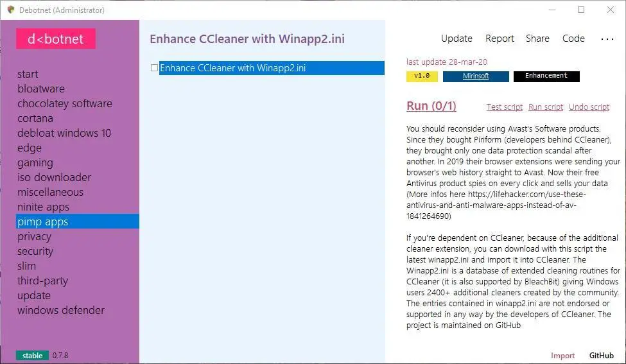Screen dimensions: 626x364
Task: Maximize the Debotnet window
Action: (x=581, y=10)
